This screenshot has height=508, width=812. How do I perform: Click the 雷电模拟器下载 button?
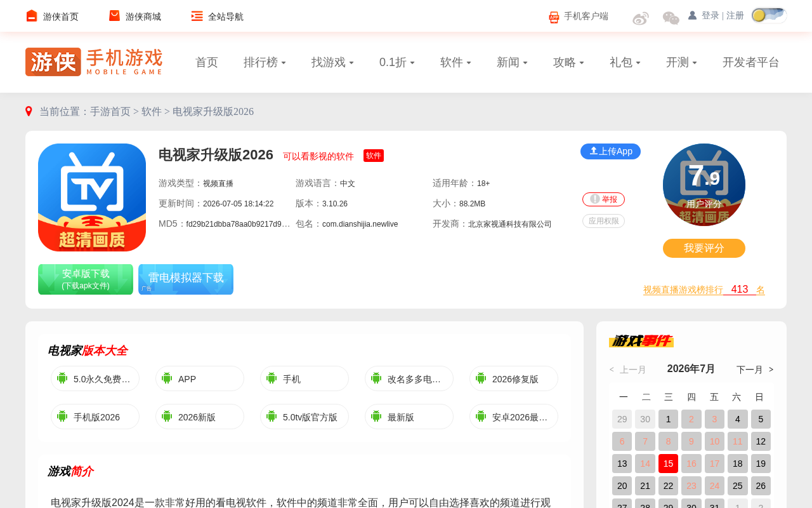pos(186,279)
